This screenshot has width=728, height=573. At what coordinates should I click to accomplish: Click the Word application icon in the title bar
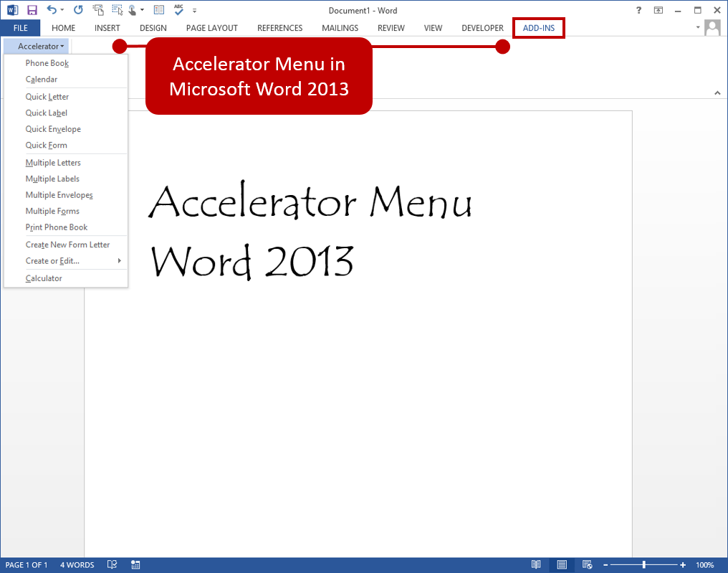(12, 10)
